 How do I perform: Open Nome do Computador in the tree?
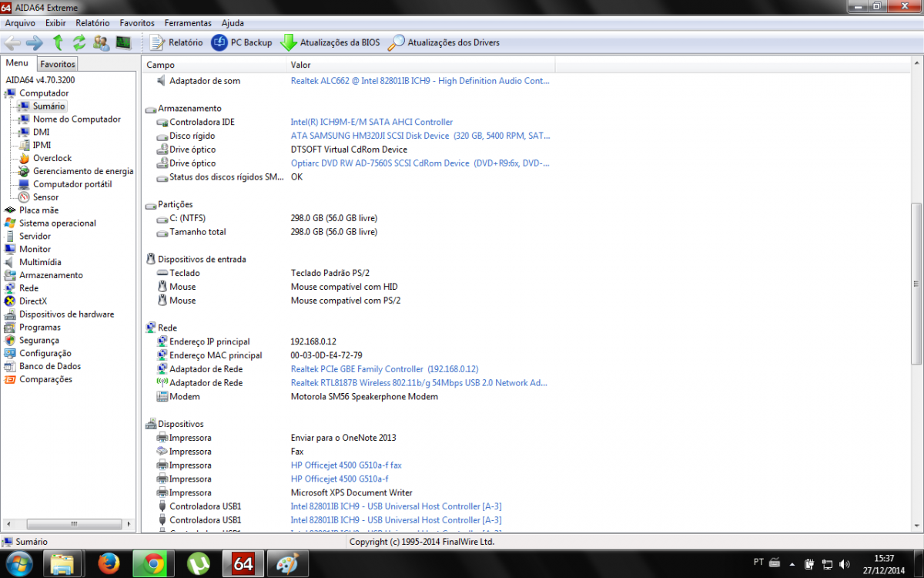[76, 119]
